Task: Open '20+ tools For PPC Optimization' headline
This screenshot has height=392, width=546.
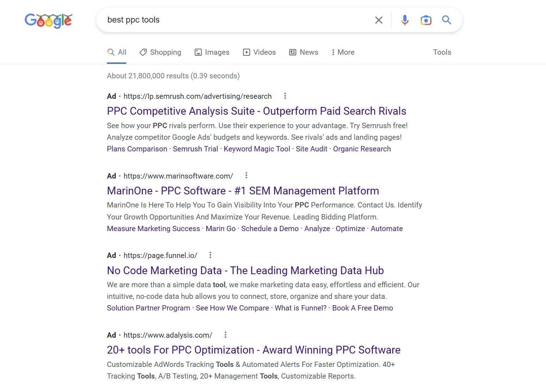Action: pos(254,350)
